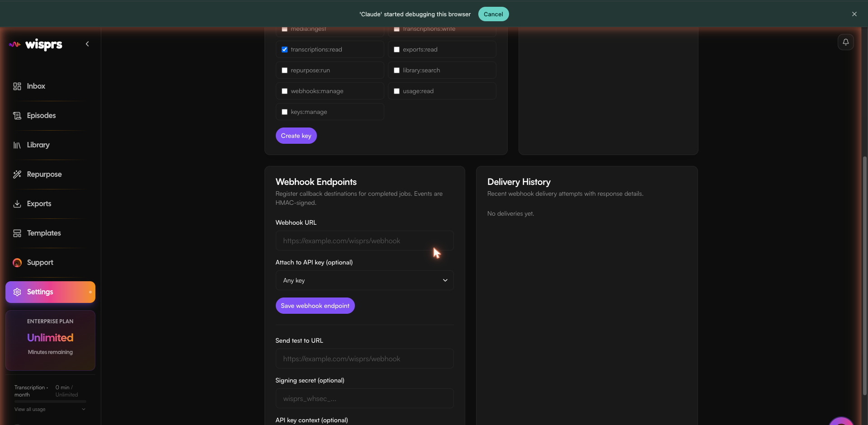Check the webhooks:manage scope

point(284,91)
